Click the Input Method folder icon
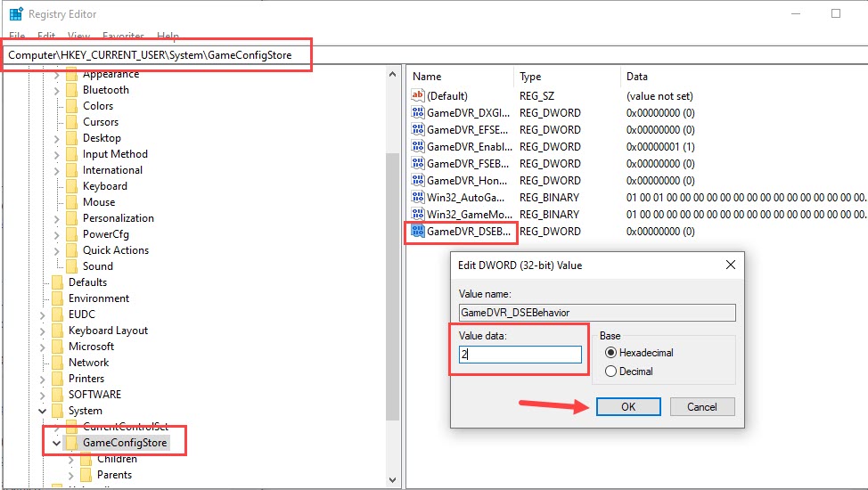 pyautogui.click(x=72, y=154)
